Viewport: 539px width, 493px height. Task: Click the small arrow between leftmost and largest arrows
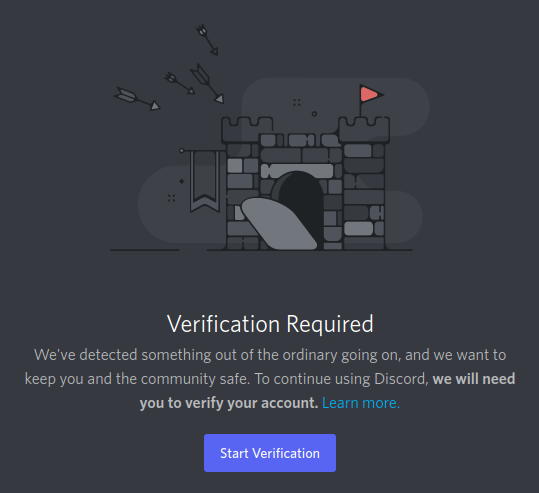pyautogui.click(x=179, y=83)
